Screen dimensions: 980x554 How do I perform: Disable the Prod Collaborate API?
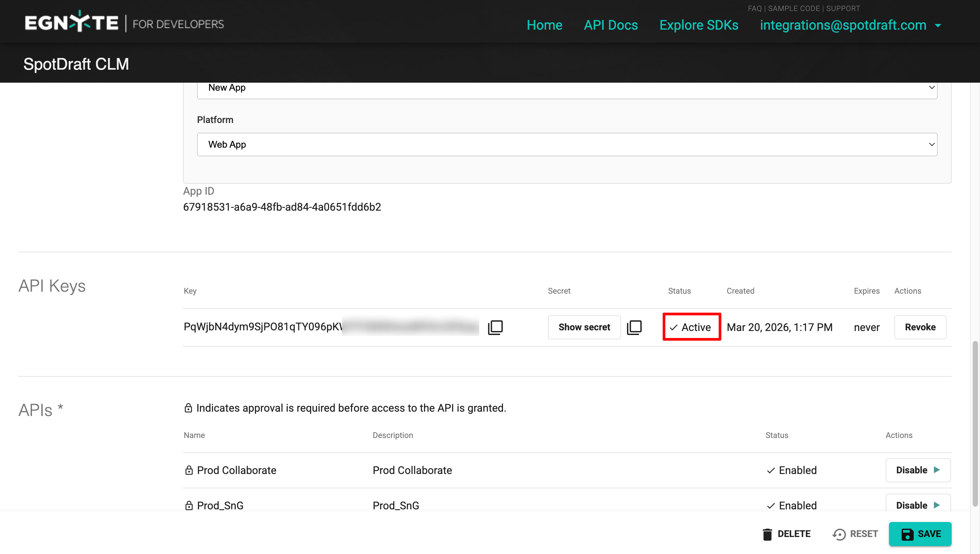point(918,470)
